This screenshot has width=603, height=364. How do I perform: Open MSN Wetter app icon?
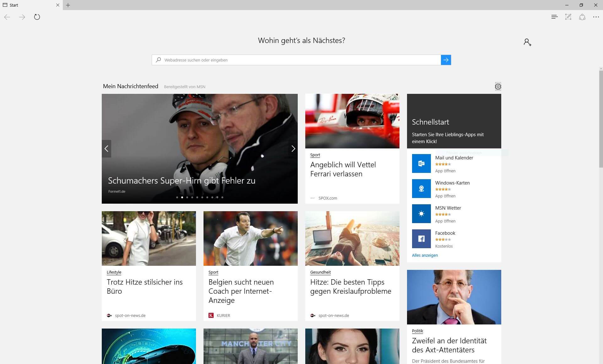[421, 214]
